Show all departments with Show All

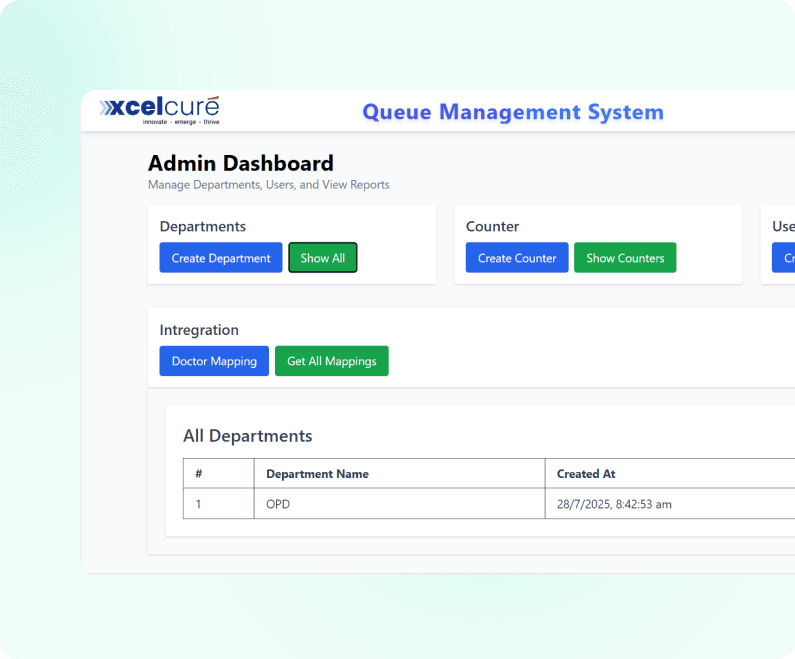coord(323,258)
